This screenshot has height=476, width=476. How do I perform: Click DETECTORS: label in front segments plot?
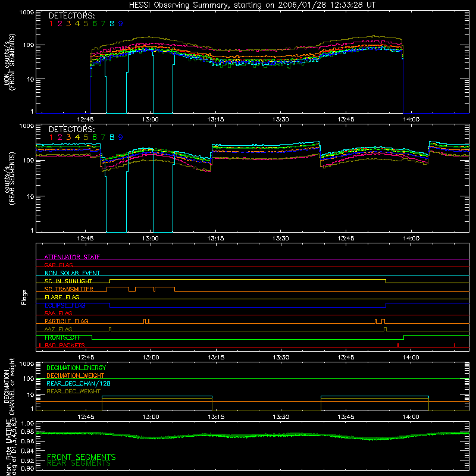[x=71, y=15]
